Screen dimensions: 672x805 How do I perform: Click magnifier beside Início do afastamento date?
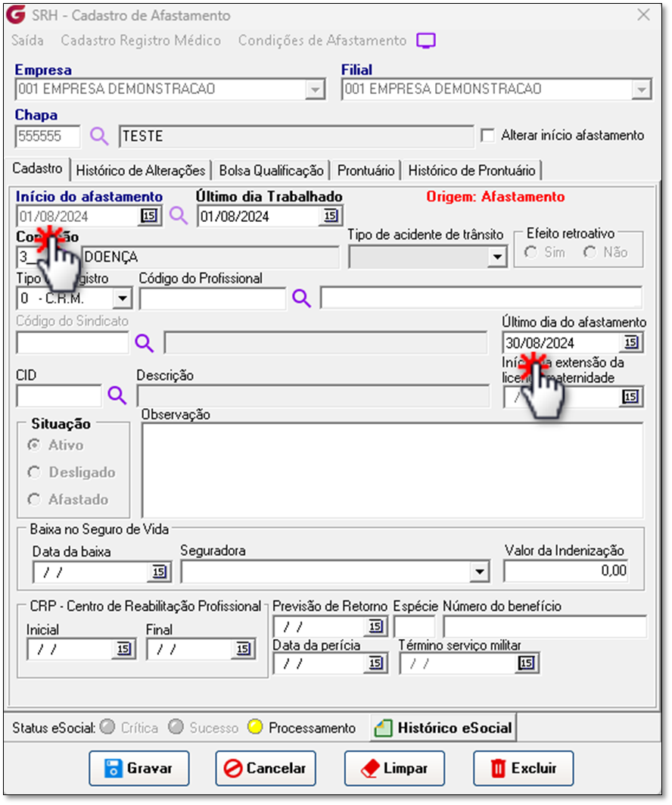(179, 216)
